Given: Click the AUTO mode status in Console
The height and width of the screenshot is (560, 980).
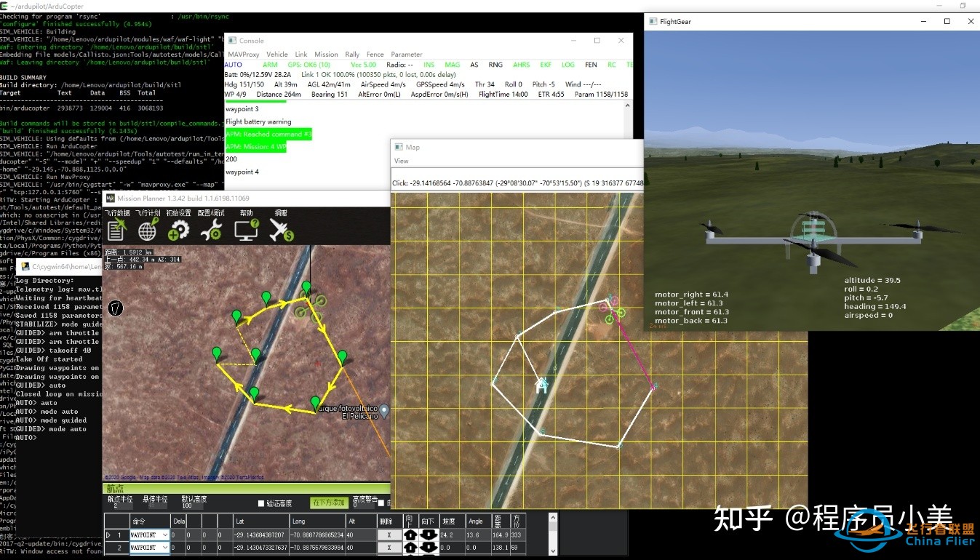Looking at the screenshot, I should point(234,65).
